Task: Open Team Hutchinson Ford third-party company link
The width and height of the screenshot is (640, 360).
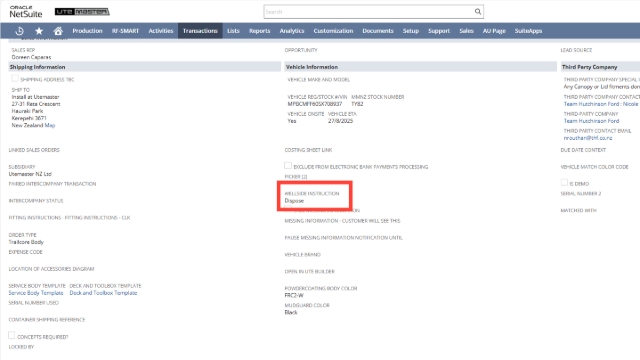Action: click(x=591, y=121)
